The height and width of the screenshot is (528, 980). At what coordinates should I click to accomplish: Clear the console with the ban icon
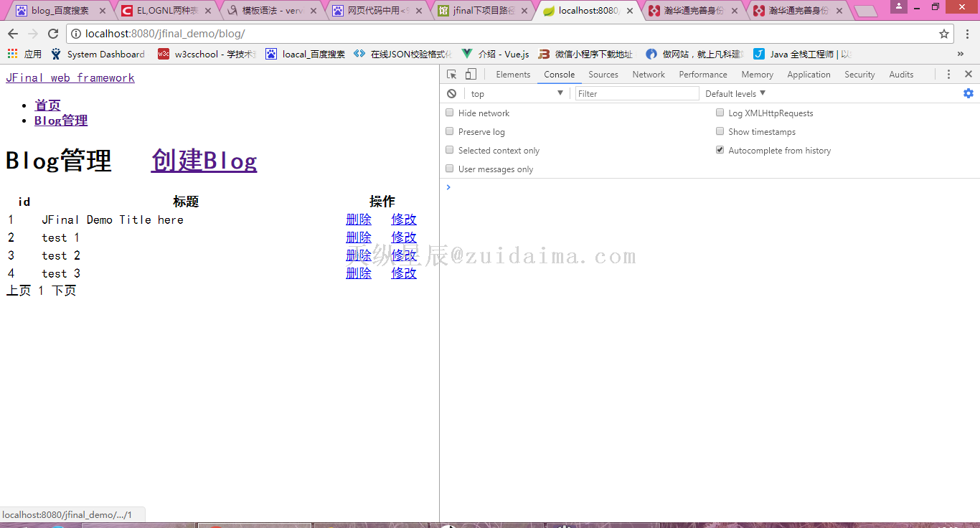pyautogui.click(x=451, y=94)
